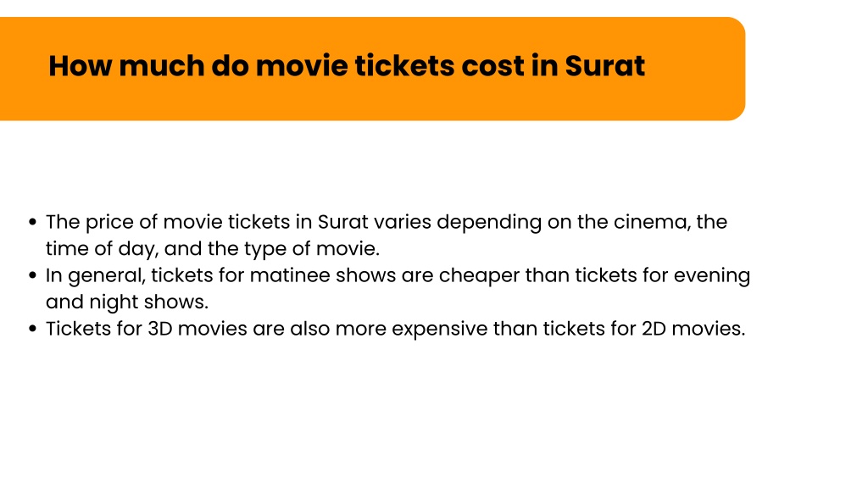Click the second bullet point dot

tap(33, 275)
